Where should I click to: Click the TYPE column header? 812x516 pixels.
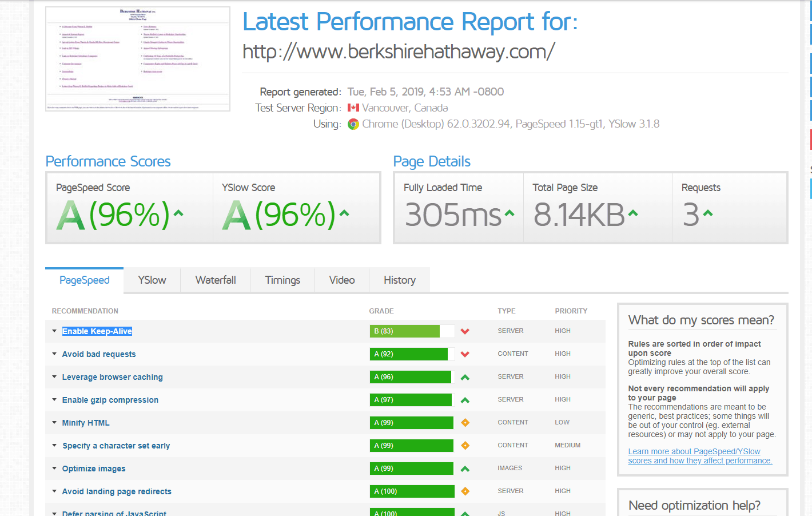click(507, 311)
